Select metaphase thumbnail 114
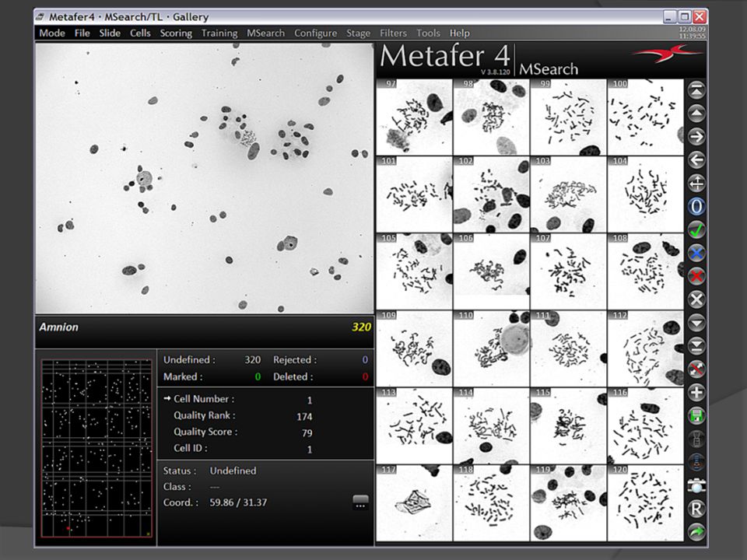The height and width of the screenshot is (560, 747). [x=491, y=425]
